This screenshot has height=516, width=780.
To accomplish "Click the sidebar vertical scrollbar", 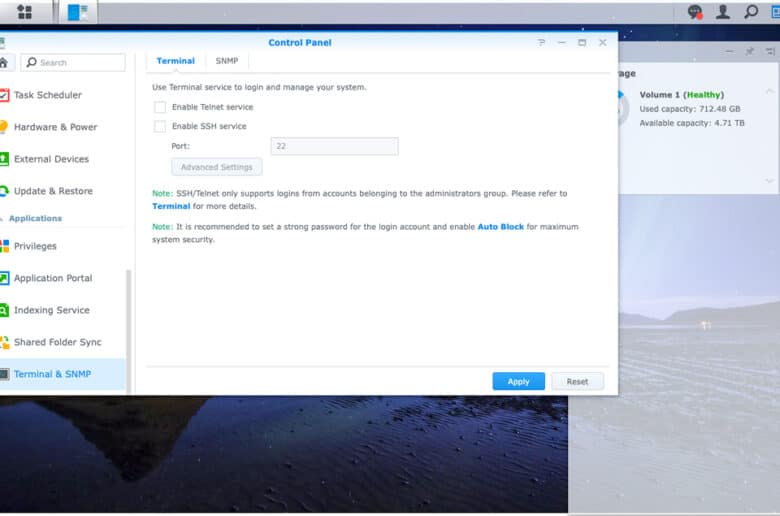I will (129, 331).
